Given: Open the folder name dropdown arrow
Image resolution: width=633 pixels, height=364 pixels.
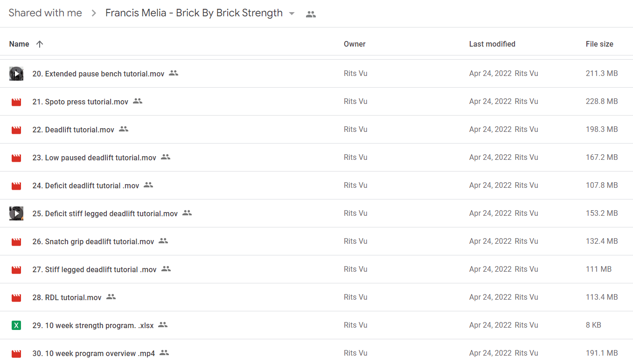Looking at the screenshot, I should (x=292, y=14).
